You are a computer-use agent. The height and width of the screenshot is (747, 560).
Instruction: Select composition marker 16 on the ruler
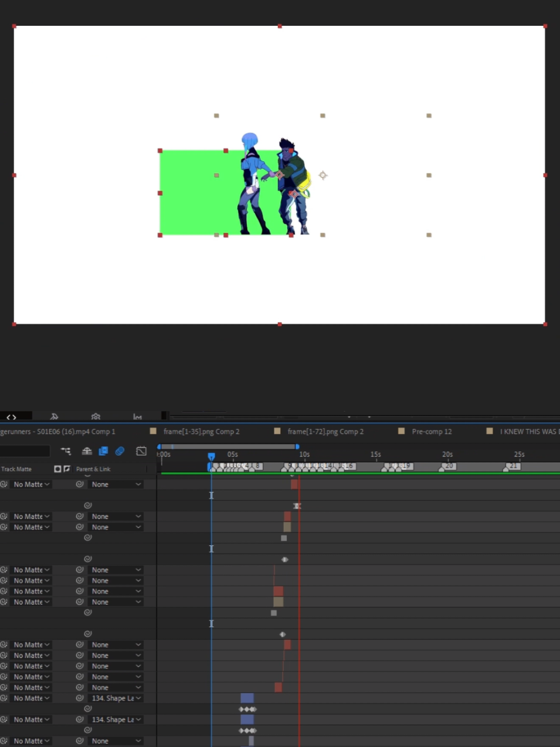point(348,466)
